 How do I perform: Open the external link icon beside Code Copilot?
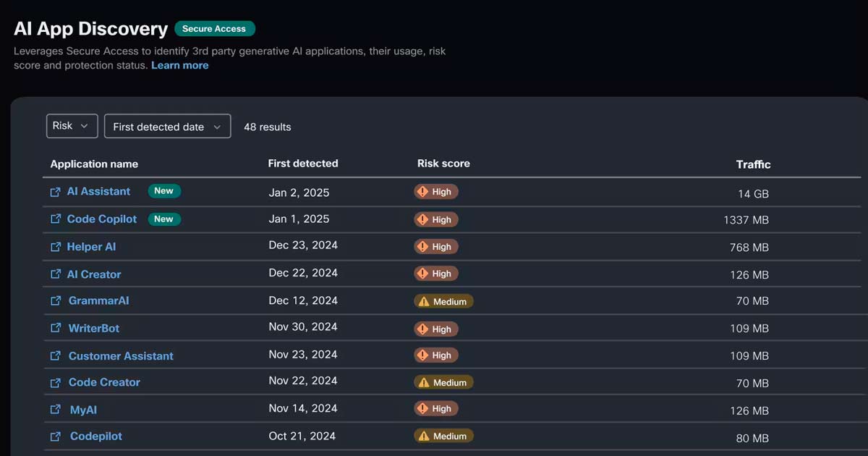[x=56, y=219]
